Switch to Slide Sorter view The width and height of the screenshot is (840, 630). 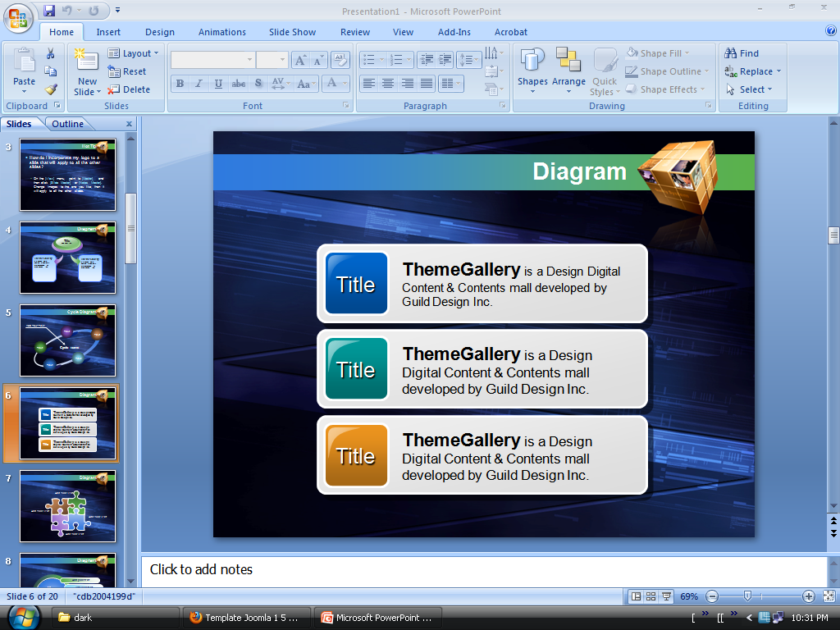pos(651,596)
